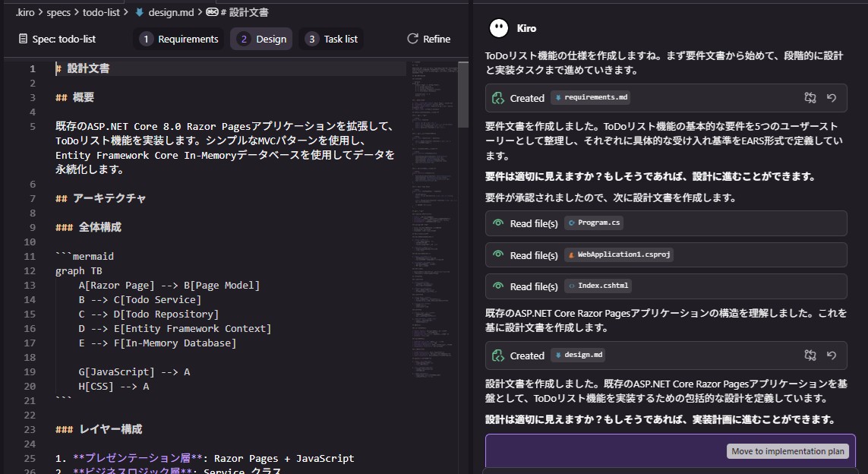This screenshot has height=474, width=868.
Task: Click the プレゼンテーション層 list line
Action: [x=205, y=459]
